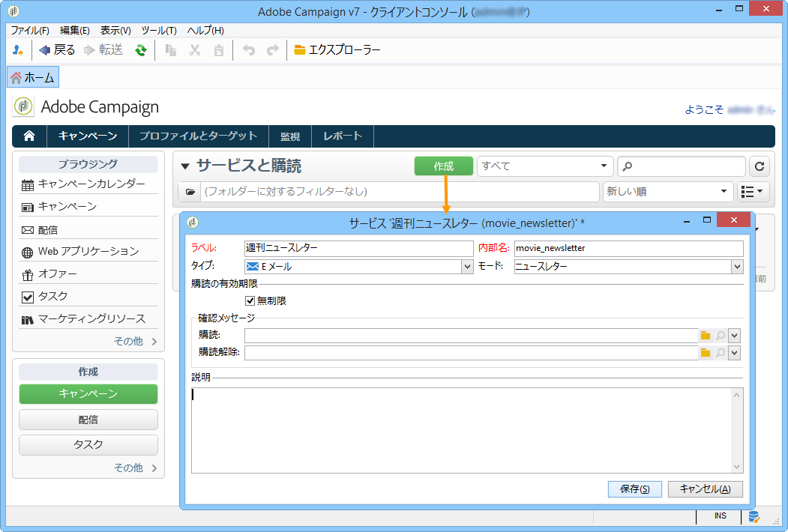Open the キャンペーン navigation tab
The width and height of the screenshot is (788, 532).
tap(88, 136)
